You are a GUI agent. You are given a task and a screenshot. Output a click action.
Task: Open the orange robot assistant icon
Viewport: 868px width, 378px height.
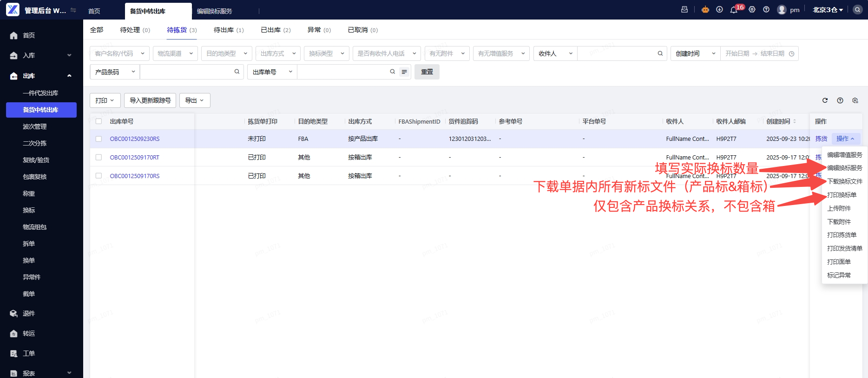[x=705, y=10]
